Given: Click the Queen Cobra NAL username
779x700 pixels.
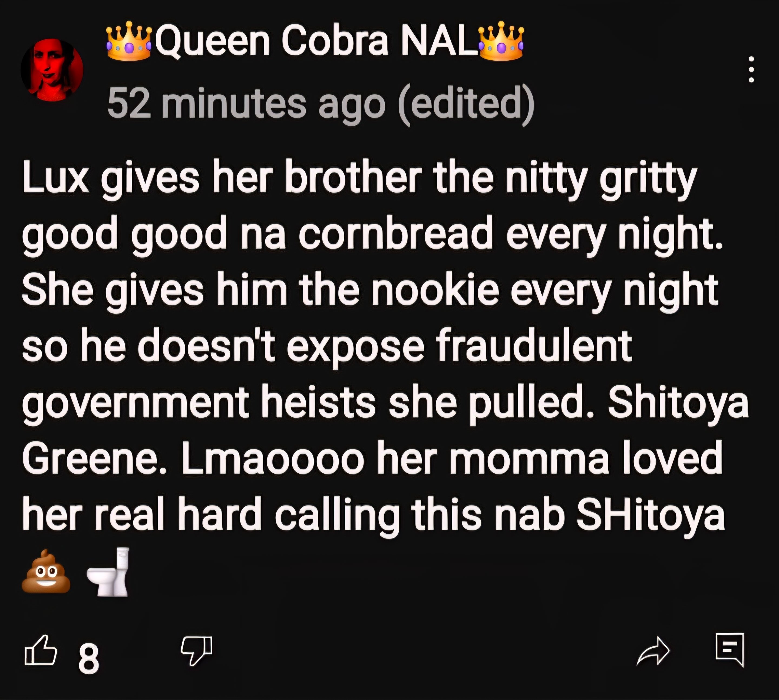Looking at the screenshot, I should [314, 42].
